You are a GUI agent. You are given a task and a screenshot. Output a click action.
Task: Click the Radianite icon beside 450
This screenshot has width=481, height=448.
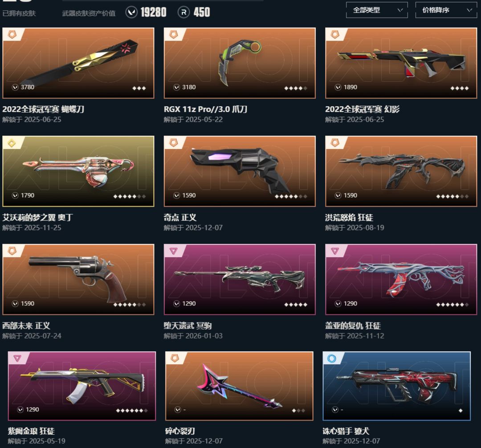click(x=183, y=12)
